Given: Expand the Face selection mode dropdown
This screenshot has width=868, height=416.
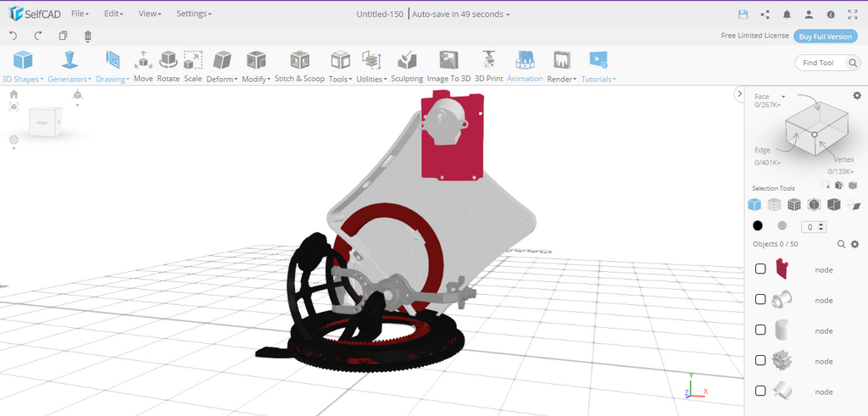Looking at the screenshot, I should point(783,97).
